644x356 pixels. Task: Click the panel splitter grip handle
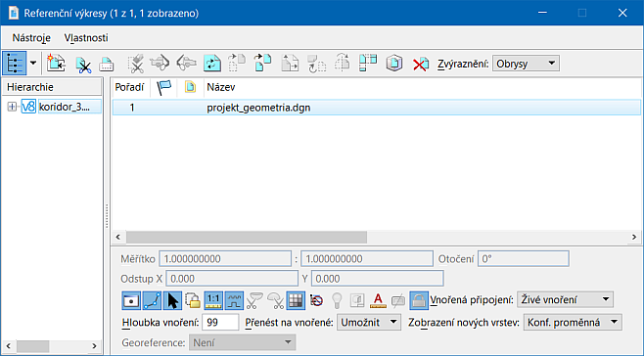[x=107, y=216]
